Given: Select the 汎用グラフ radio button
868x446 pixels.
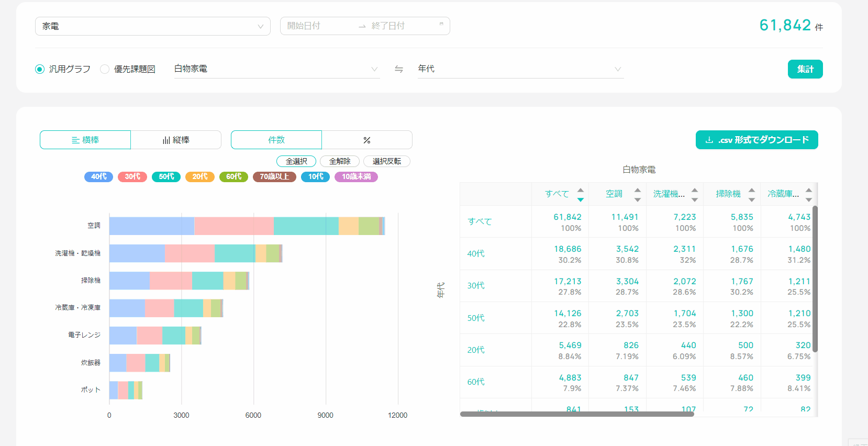Looking at the screenshot, I should 40,69.
